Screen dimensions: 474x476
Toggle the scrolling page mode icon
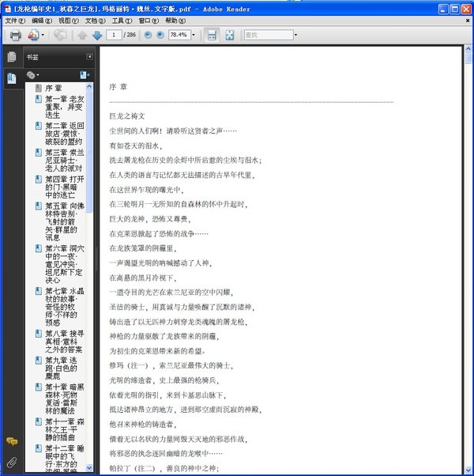212,36
